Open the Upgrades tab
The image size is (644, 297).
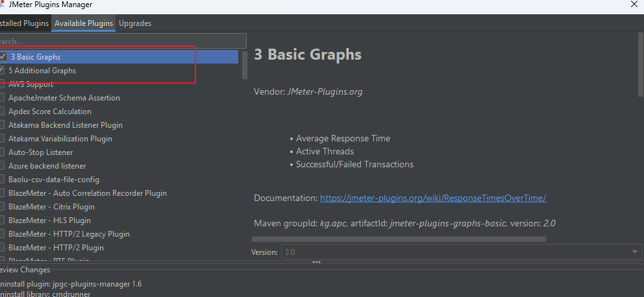135,23
